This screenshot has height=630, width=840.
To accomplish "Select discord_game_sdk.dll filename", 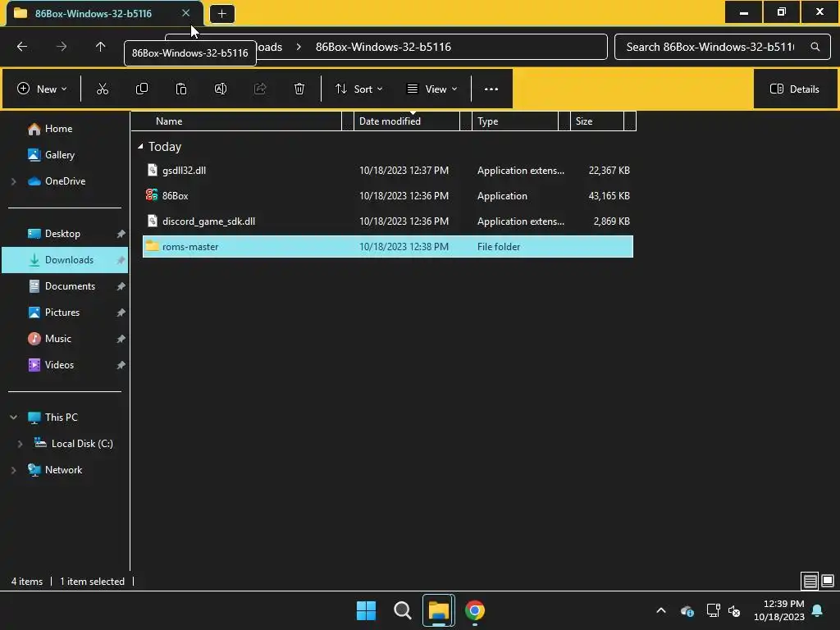I will pos(209,221).
